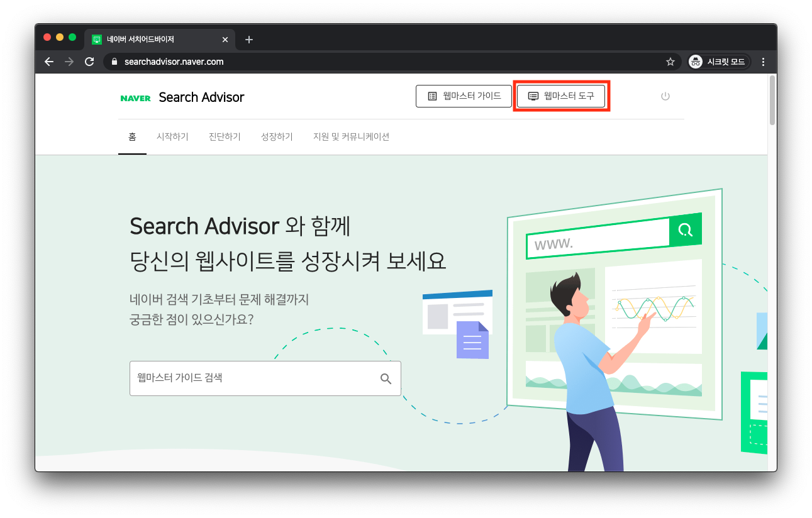Image resolution: width=812 pixels, height=518 pixels.
Task: Close the 네이버 서치어드바이저 tab
Action: (225, 40)
